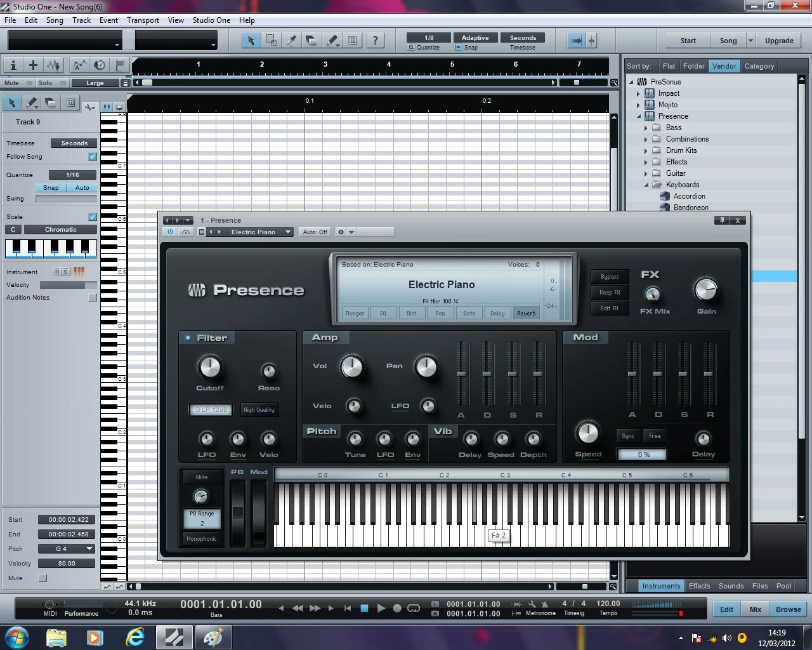Image resolution: width=812 pixels, height=650 pixels.
Task: Show the marker track flag icon
Action: click(x=120, y=65)
